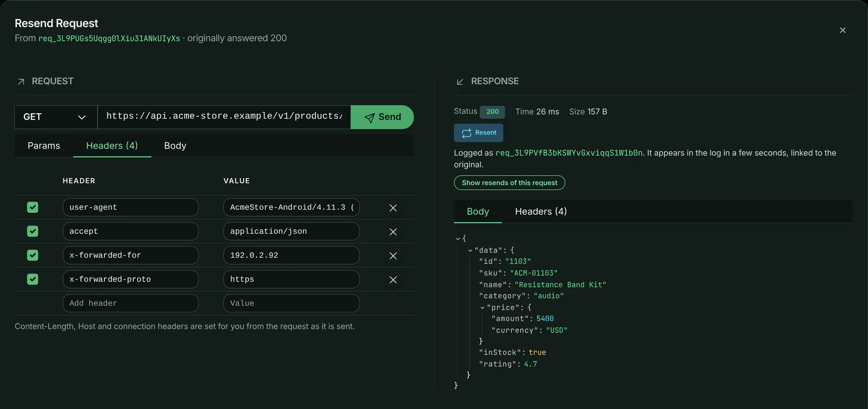The image size is (868, 409).
Task: Uncheck the x-forwarded-proto header checkbox
Action: [33, 279]
